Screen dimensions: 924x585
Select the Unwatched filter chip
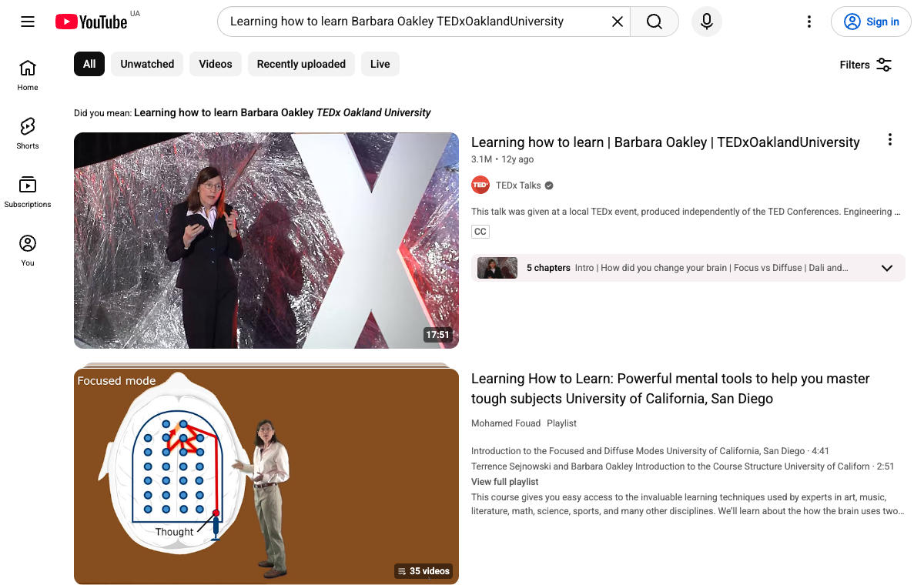pyautogui.click(x=147, y=64)
